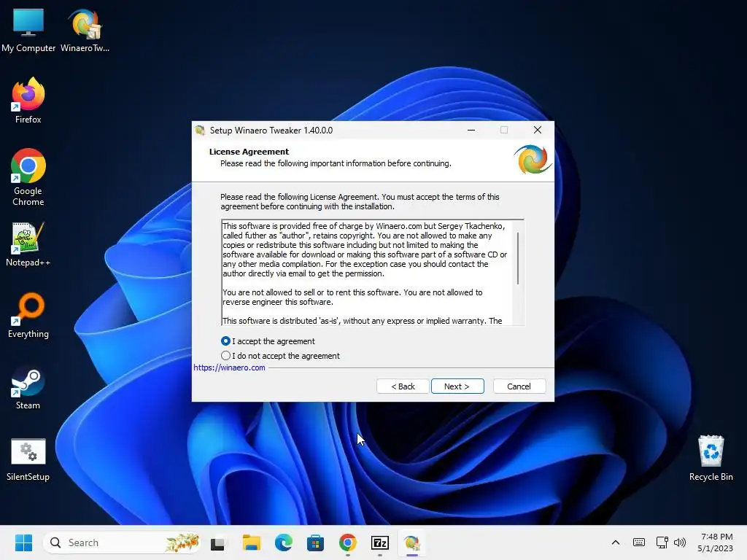Select the Everything desktop shortcut
The height and width of the screenshot is (560, 747).
[x=28, y=316]
